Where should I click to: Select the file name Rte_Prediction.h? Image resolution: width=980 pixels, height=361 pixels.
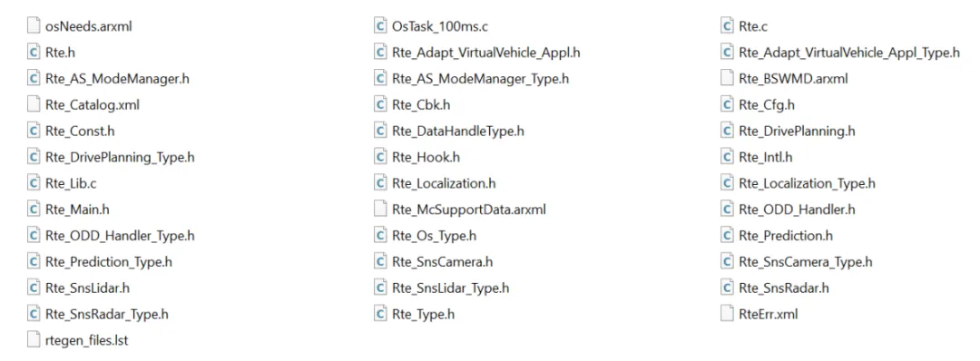point(786,236)
